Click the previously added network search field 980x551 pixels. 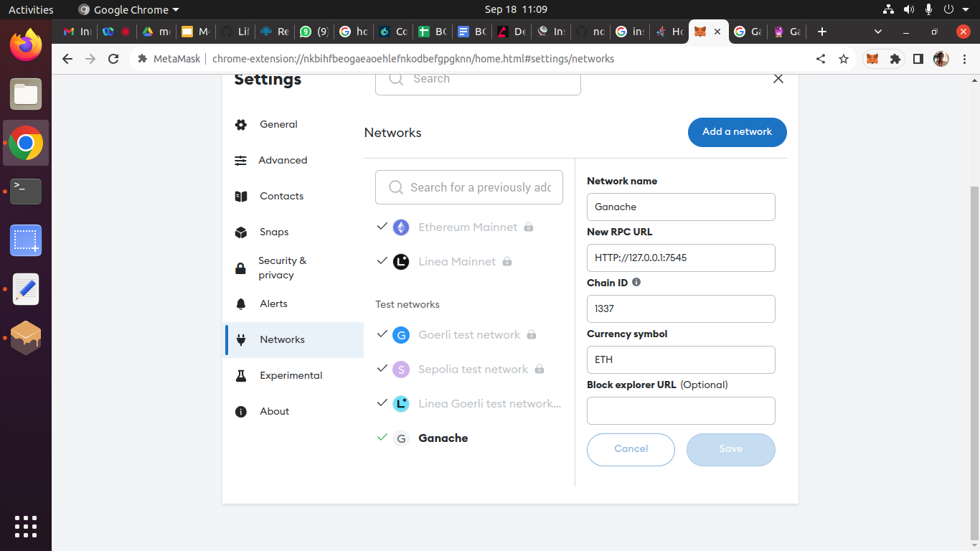tap(469, 187)
